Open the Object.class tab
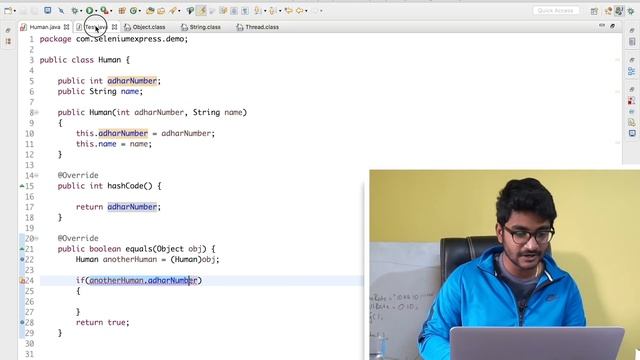 coord(145,27)
